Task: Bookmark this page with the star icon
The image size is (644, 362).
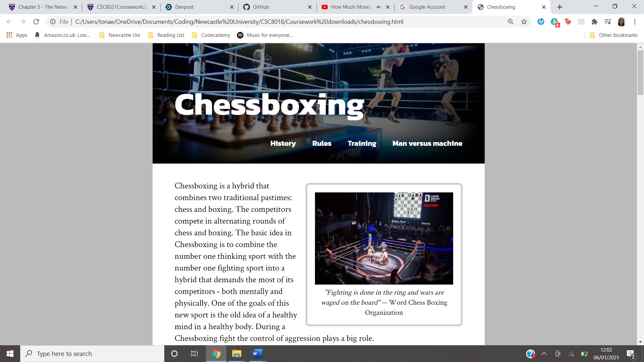Action: tap(524, 22)
